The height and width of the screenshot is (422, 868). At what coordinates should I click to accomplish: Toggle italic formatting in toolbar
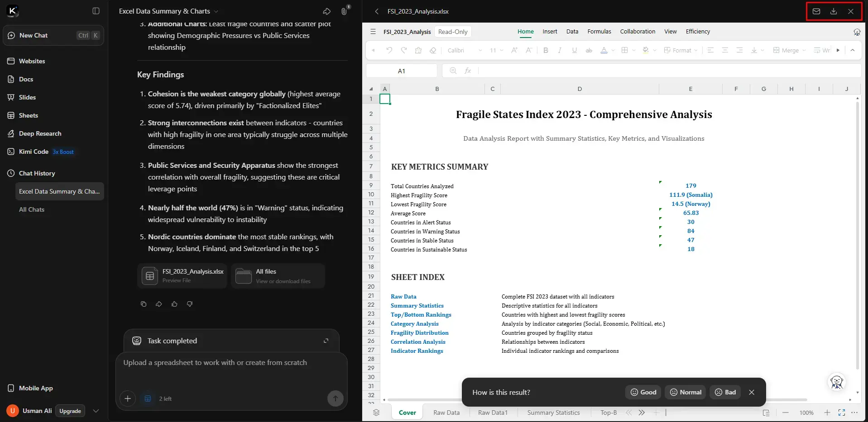[560, 50]
